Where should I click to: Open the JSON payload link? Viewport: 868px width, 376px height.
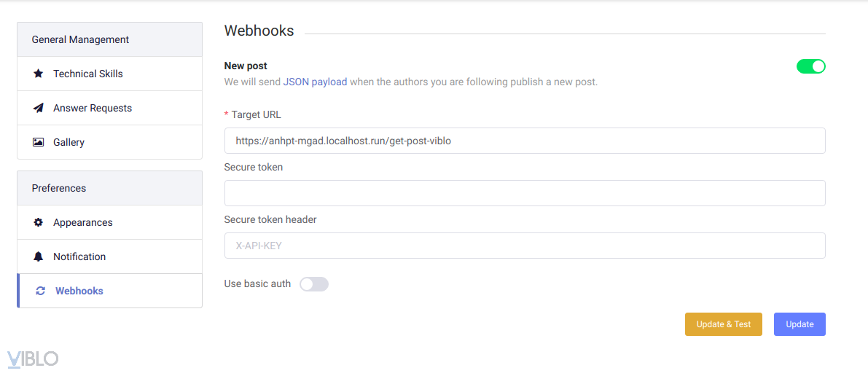(315, 82)
